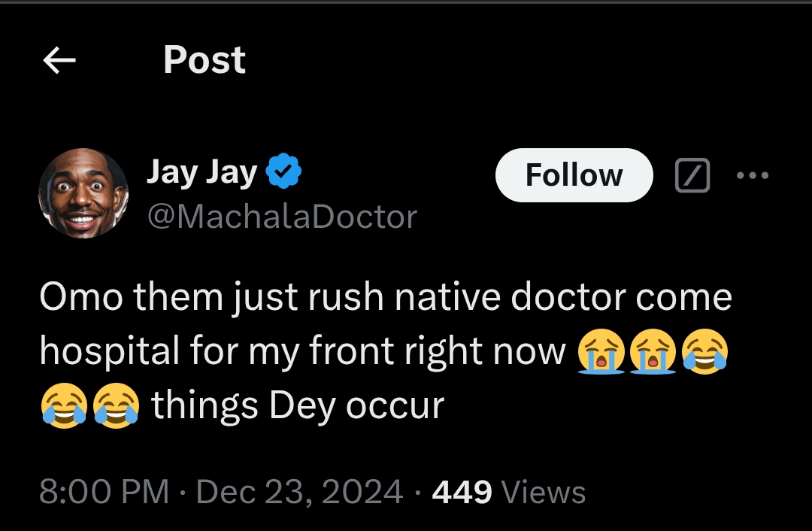Click the Grok slashed-square icon
This screenshot has height=531, width=812.
(x=692, y=176)
